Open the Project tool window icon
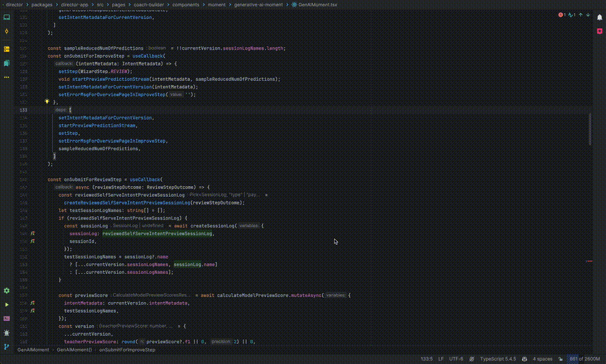This screenshot has height=364, width=606. [x=6, y=17]
